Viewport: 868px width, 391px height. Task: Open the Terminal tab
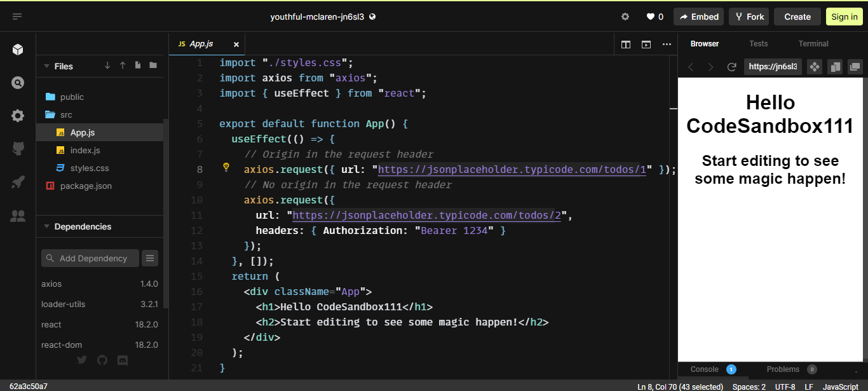[x=813, y=43]
